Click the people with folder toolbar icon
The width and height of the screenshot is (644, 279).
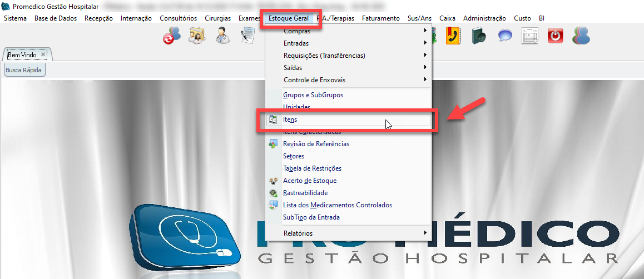click(197, 36)
